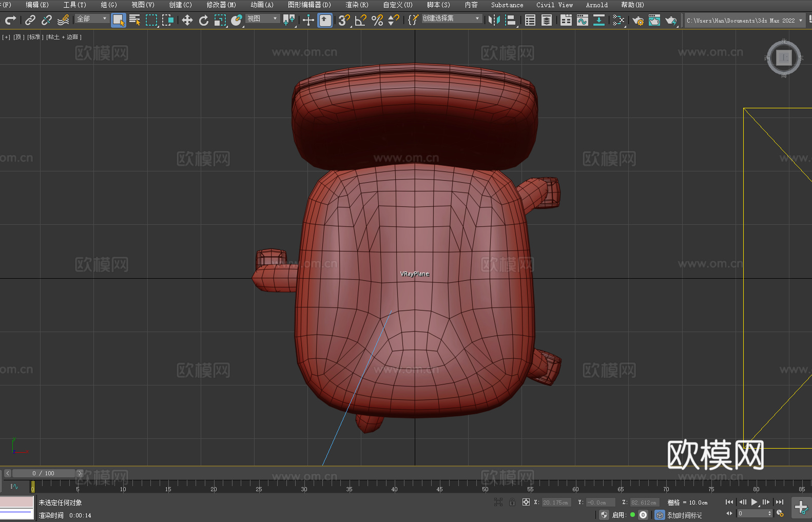Open Render Setup teapot-gear icon
This screenshot has height=522, width=812.
click(x=638, y=20)
